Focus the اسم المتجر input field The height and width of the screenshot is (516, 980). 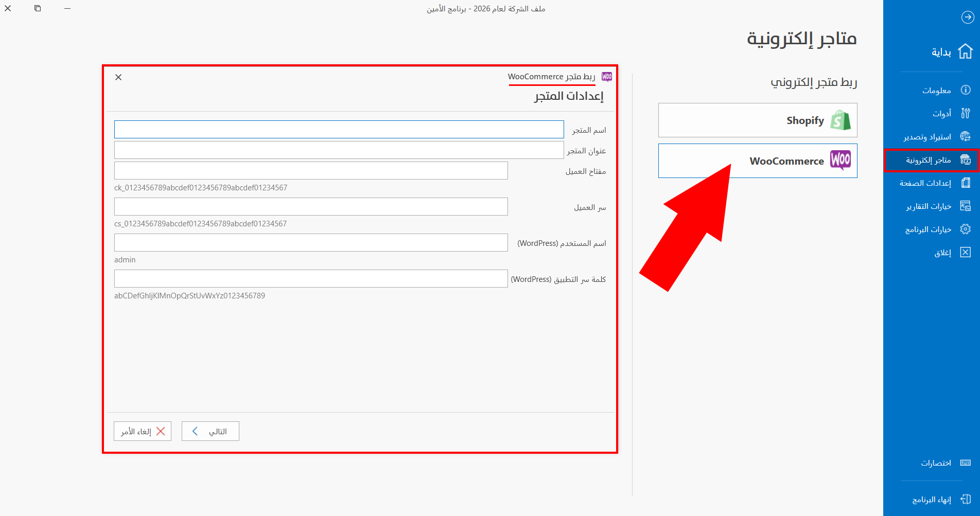(x=339, y=129)
